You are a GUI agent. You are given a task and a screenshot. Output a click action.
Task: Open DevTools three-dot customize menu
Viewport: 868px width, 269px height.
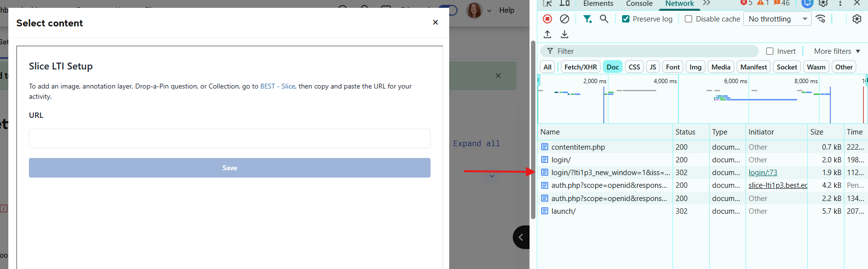click(840, 3)
